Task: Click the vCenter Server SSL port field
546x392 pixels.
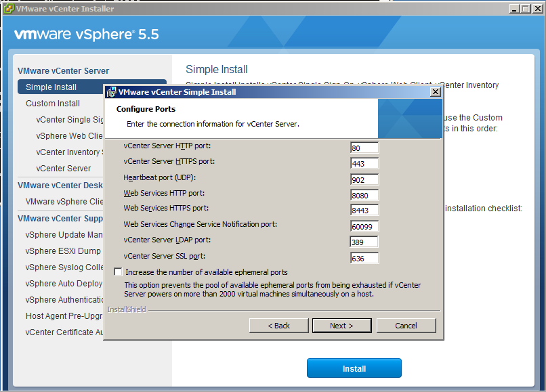Action: pos(364,258)
